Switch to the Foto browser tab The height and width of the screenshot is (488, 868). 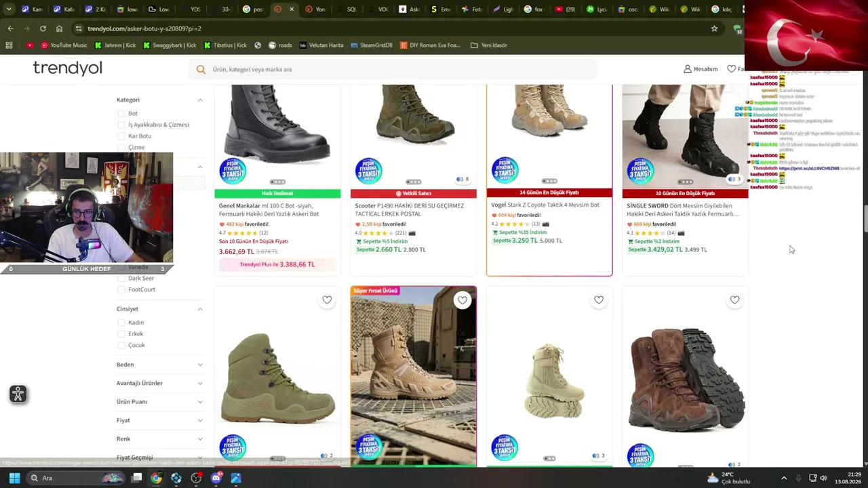tap(473, 9)
